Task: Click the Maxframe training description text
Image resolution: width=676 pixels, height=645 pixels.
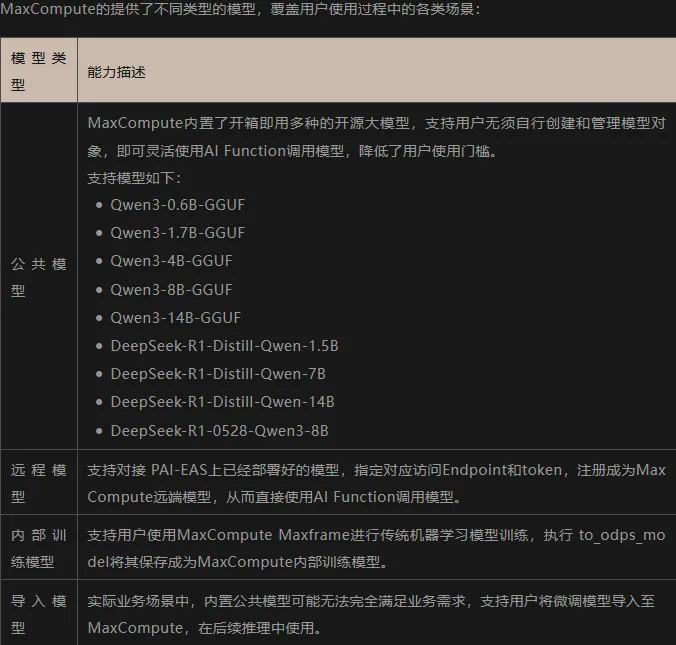Action: coord(376,548)
